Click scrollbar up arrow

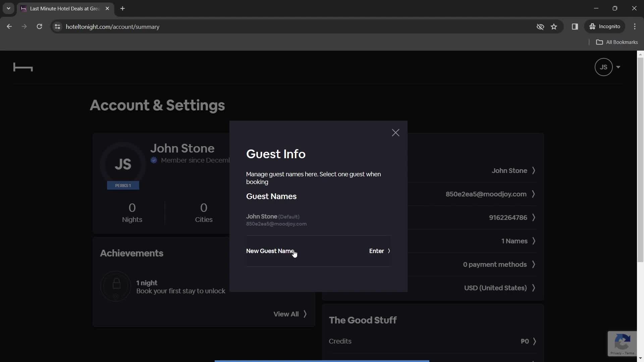tap(640, 54)
